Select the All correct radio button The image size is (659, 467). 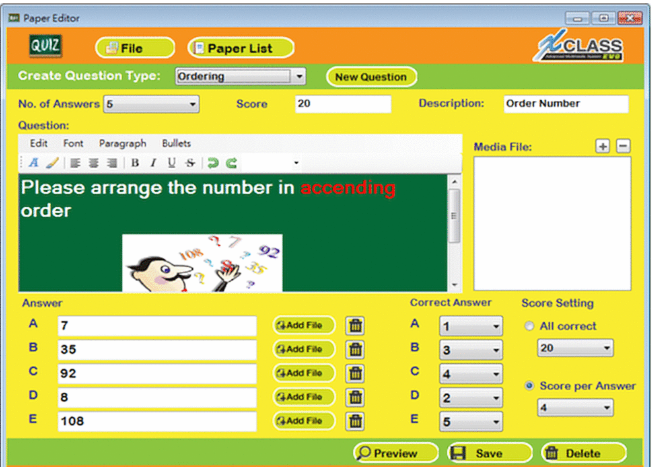click(530, 326)
